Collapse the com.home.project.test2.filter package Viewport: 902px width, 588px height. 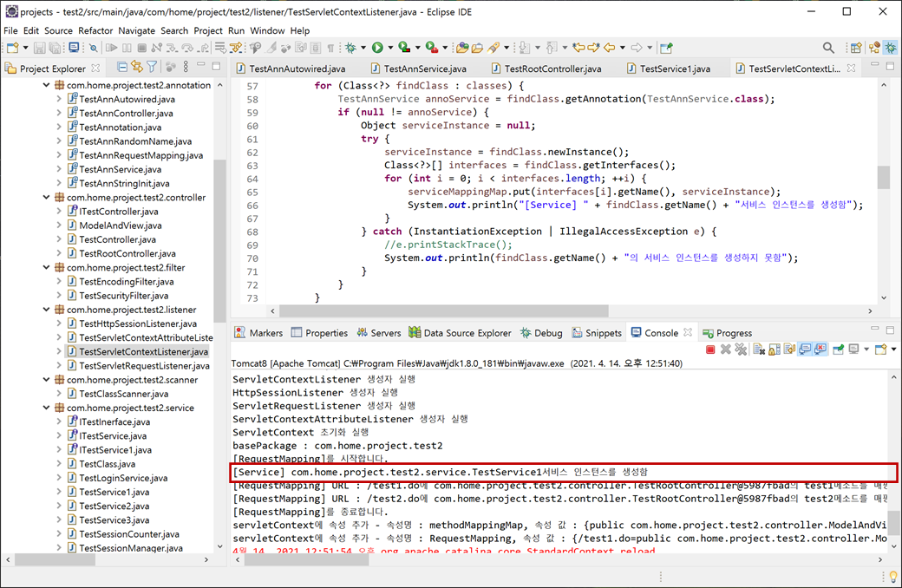[46, 267]
